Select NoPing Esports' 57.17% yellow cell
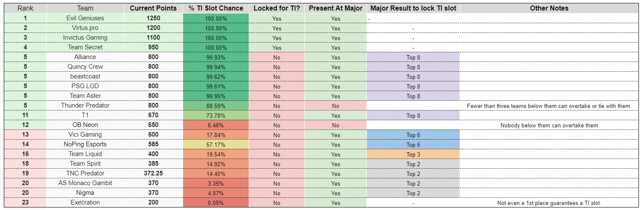The image size is (644, 210). pyautogui.click(x=216, y=144)
